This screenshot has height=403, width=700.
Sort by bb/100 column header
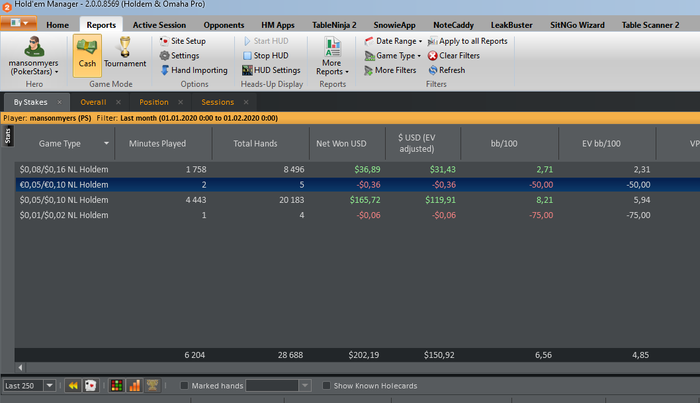click(x=504, y=143)
